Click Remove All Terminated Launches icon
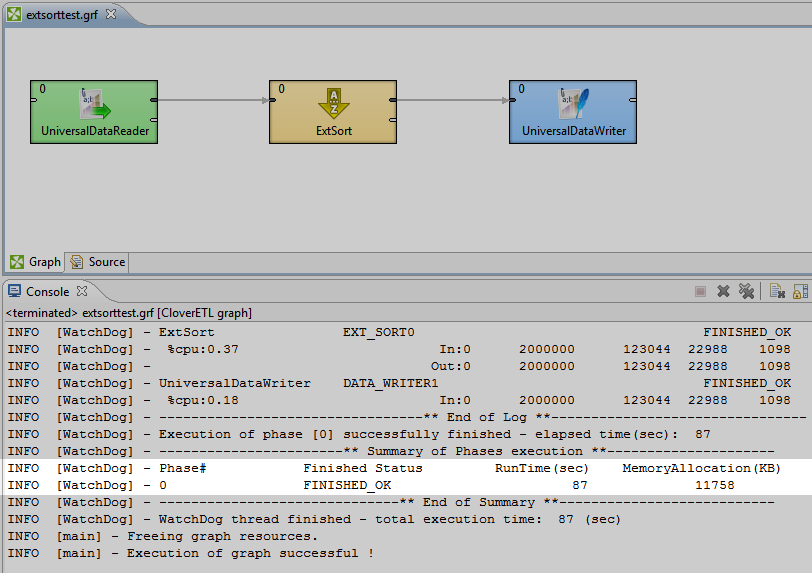Viewport: 812px width, 573px height. coord(746,292)
